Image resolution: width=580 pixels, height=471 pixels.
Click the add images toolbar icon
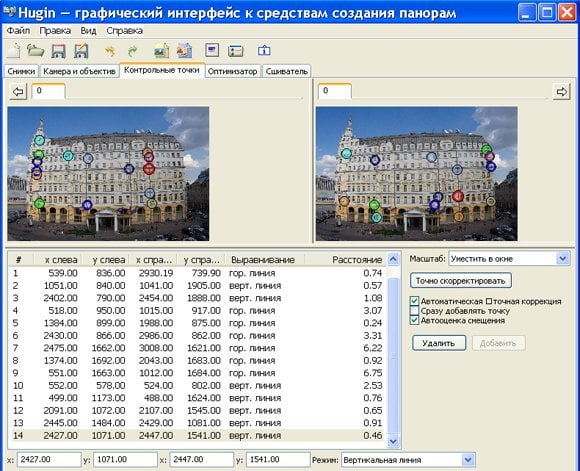point(162,51)
